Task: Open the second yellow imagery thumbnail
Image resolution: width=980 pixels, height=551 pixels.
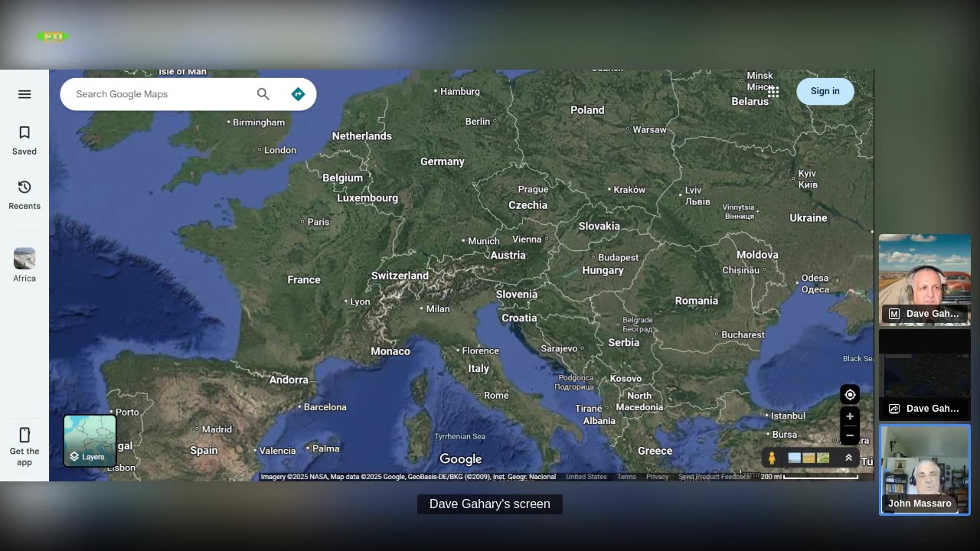Action: pyautogui.click(x=808, y=458)
